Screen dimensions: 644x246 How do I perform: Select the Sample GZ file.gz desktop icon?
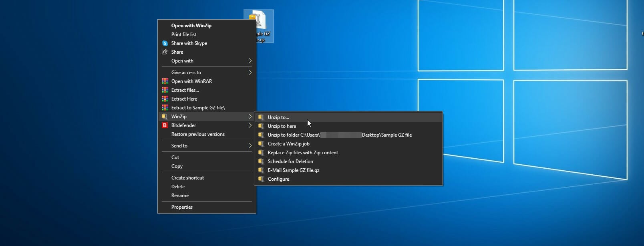tap(264, 26)
